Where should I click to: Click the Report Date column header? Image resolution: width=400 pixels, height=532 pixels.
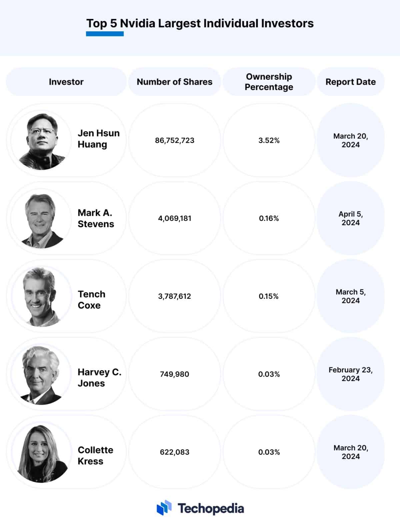[351, 82]
